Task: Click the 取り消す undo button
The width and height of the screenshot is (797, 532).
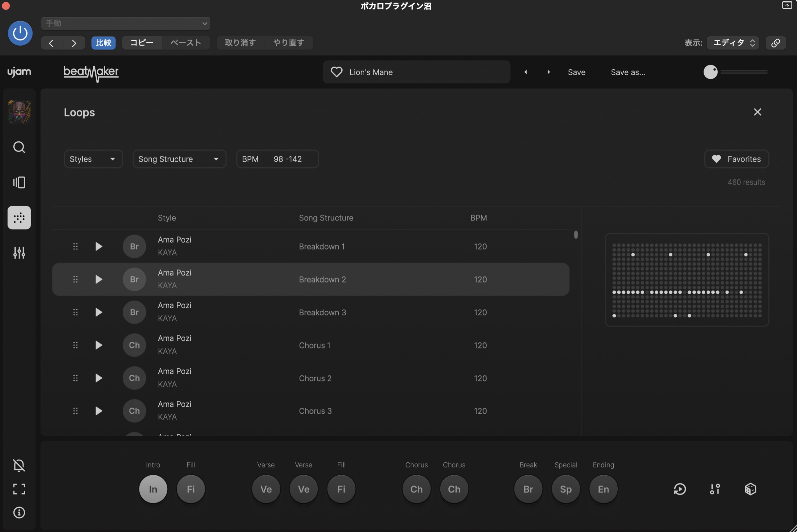Action: (240, 43)
